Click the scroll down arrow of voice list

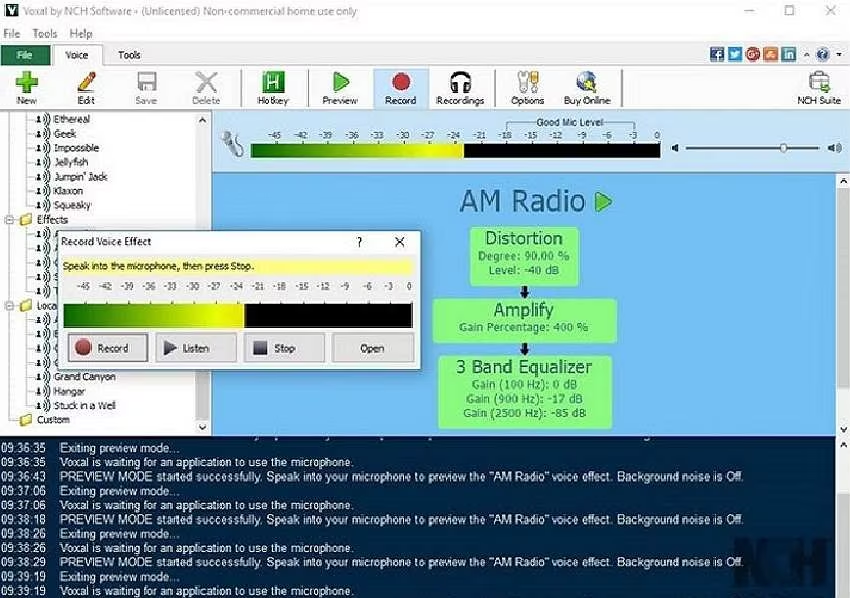pos(202,427)
